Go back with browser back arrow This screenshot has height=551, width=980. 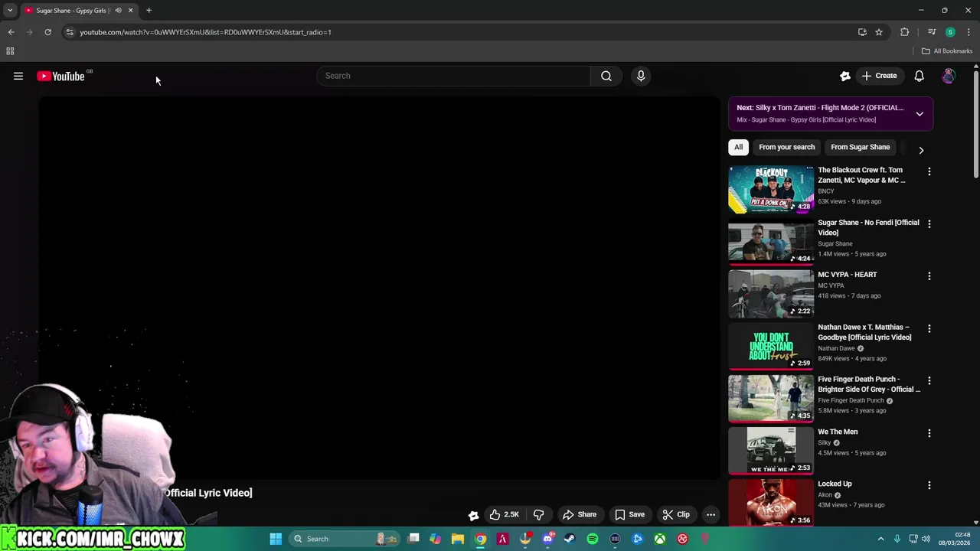click(11, 32)
